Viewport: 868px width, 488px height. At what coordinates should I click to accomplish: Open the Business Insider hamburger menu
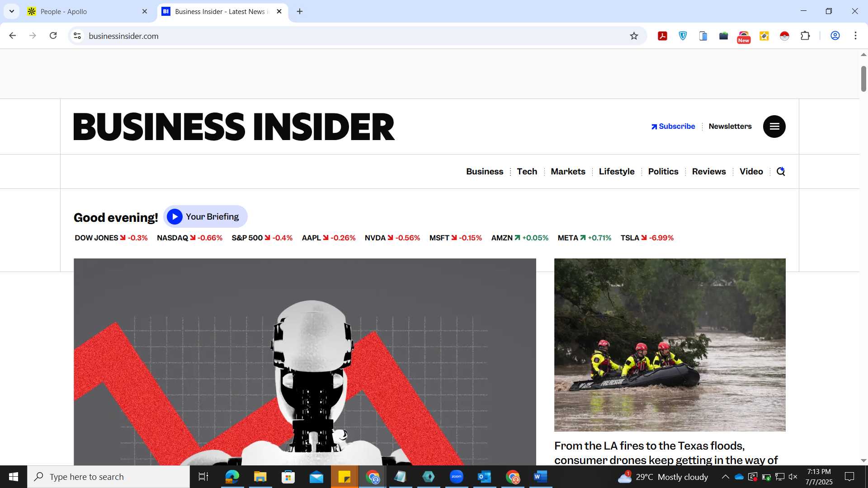click(774, 127)
